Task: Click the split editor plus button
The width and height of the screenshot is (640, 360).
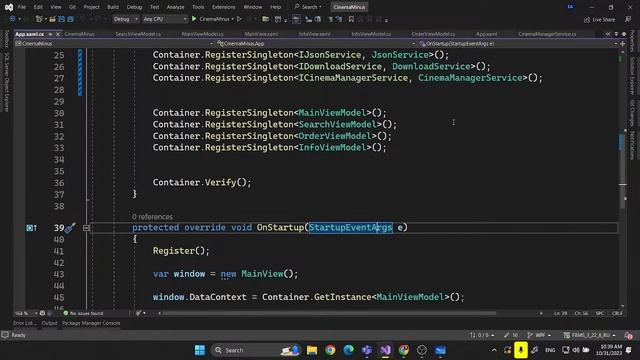Action: pyautogui.click(x=623, y=43)
